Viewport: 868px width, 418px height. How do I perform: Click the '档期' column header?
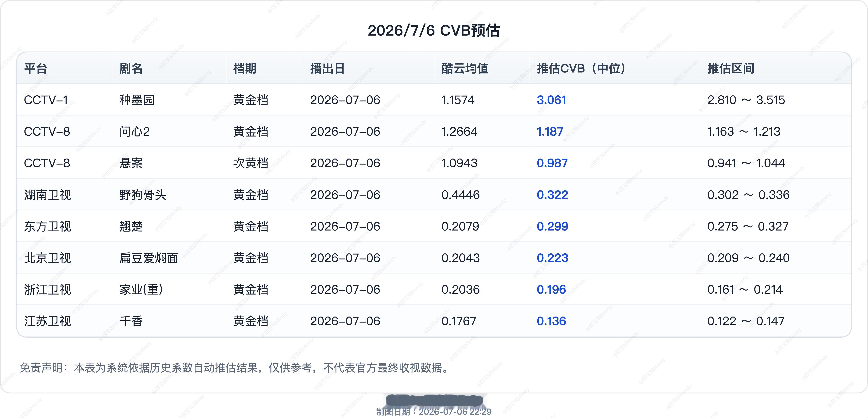(x=245, y=68)
